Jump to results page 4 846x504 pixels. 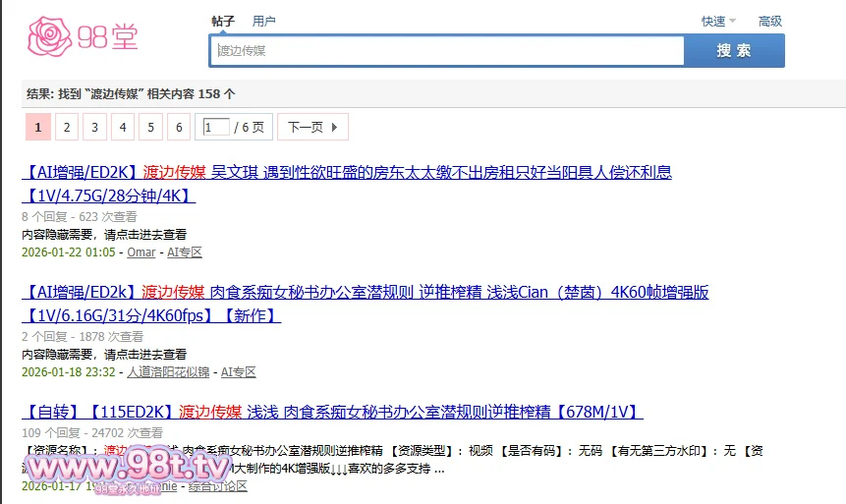point(123,127)
